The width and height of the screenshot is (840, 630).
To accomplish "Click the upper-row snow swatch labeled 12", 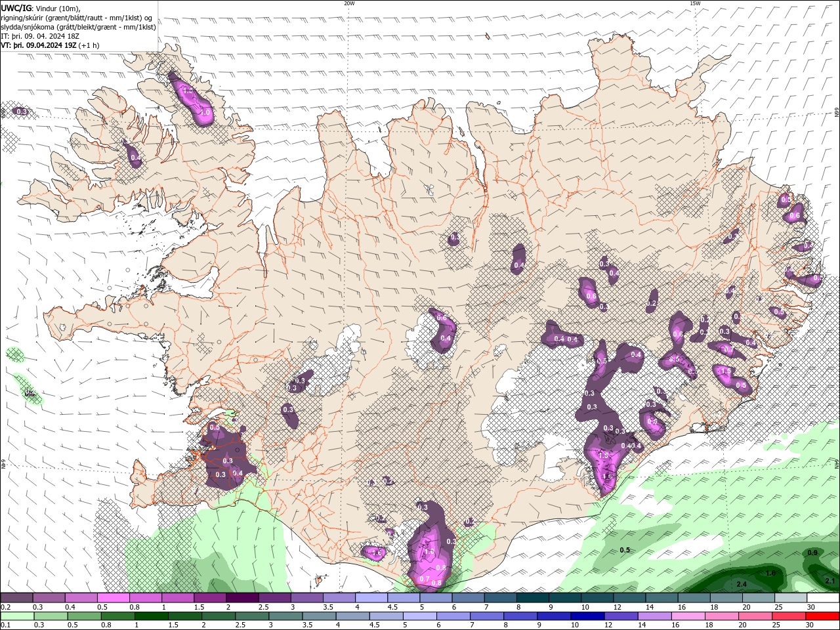I will point(629,598).
